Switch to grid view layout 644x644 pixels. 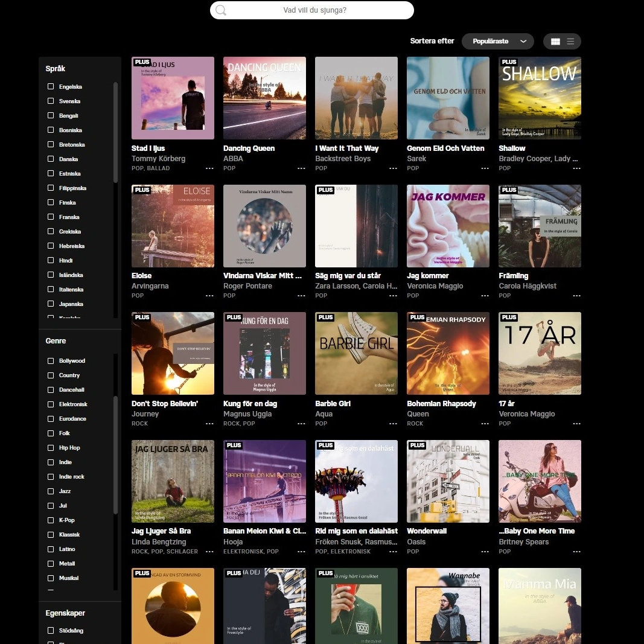[x=555, y=42]
